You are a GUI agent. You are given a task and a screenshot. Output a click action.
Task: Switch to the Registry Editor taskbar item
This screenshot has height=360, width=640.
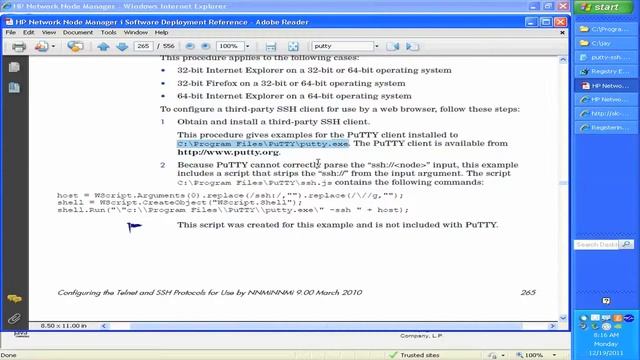(x=606, y=71)
